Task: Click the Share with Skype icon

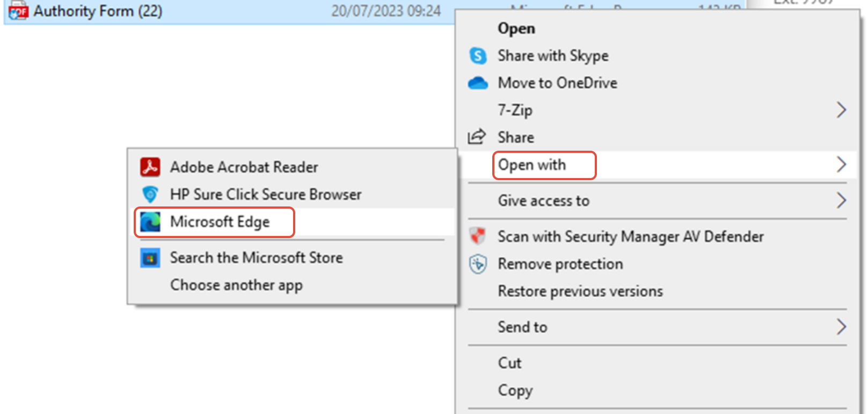Action: [478, 55]
